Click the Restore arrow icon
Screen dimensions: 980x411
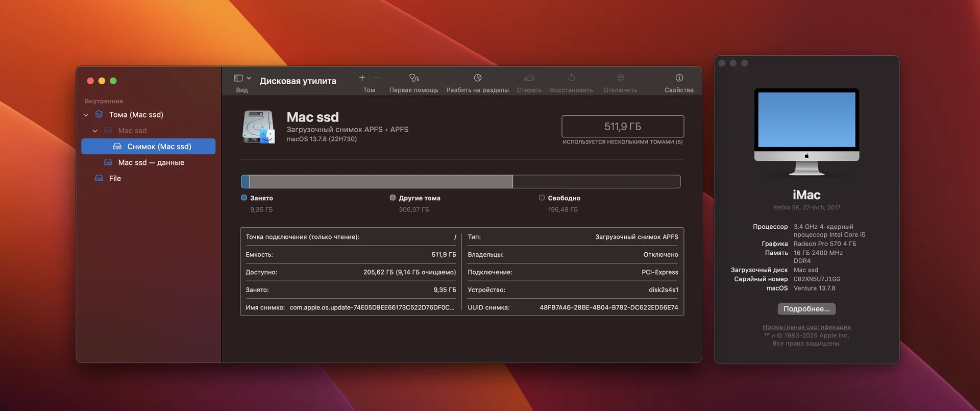572,78
